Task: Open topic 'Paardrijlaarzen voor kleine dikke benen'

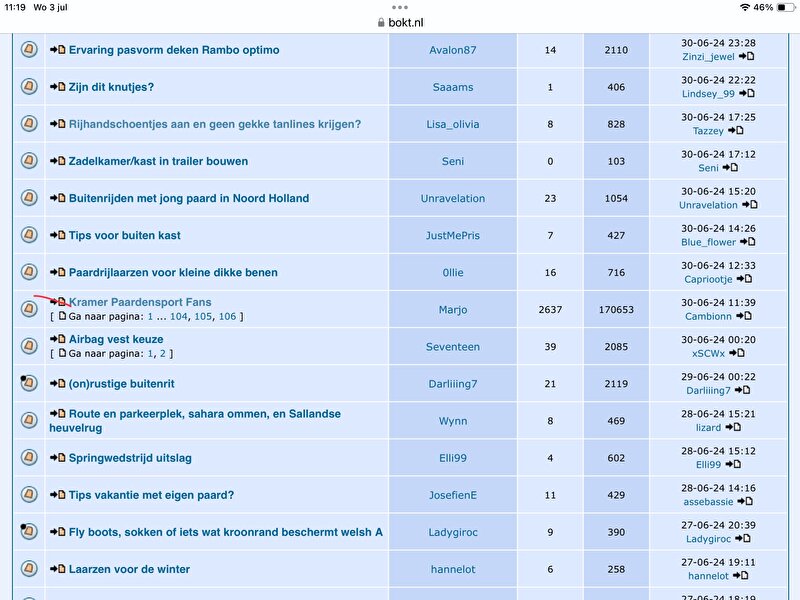Action: [173, 272]
